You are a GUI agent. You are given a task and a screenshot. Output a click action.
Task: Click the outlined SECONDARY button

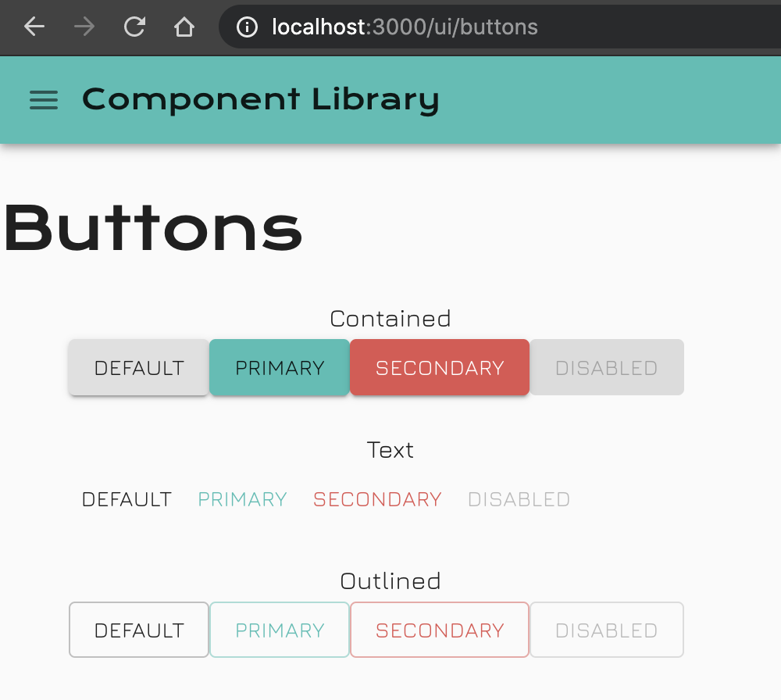tap(440, 630)
